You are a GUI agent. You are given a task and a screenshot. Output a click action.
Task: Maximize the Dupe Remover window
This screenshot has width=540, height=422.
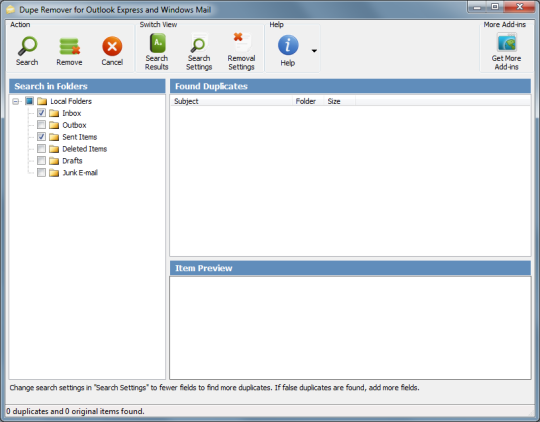coord(495,7)
